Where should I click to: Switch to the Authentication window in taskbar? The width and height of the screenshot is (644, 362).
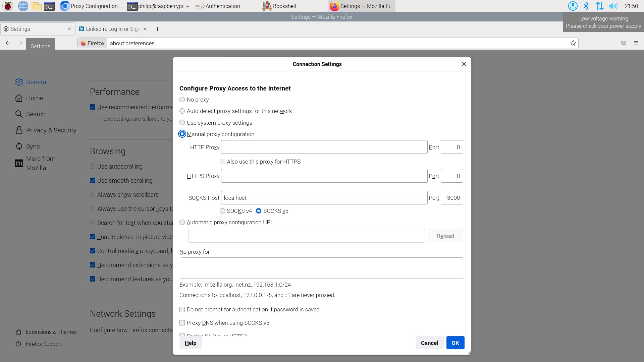coord(218,6)
